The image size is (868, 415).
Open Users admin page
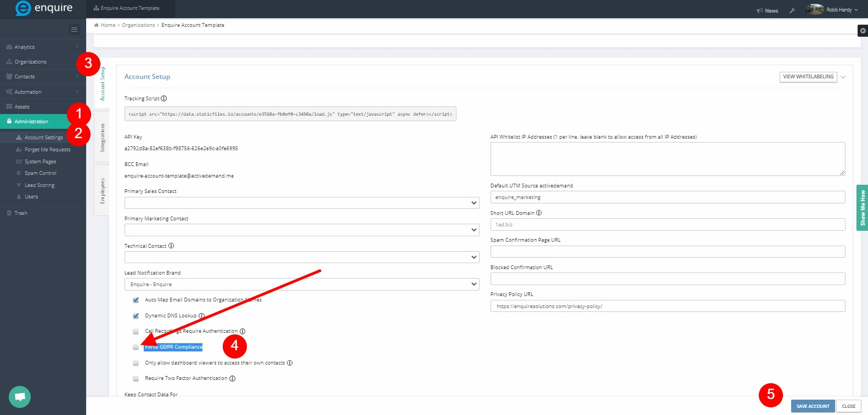31,197
